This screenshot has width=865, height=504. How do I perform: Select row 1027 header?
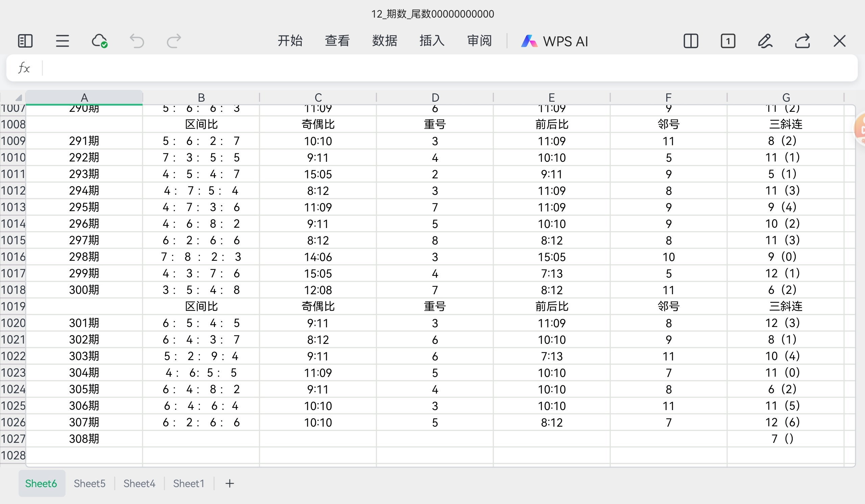click(x=13, y=439)
